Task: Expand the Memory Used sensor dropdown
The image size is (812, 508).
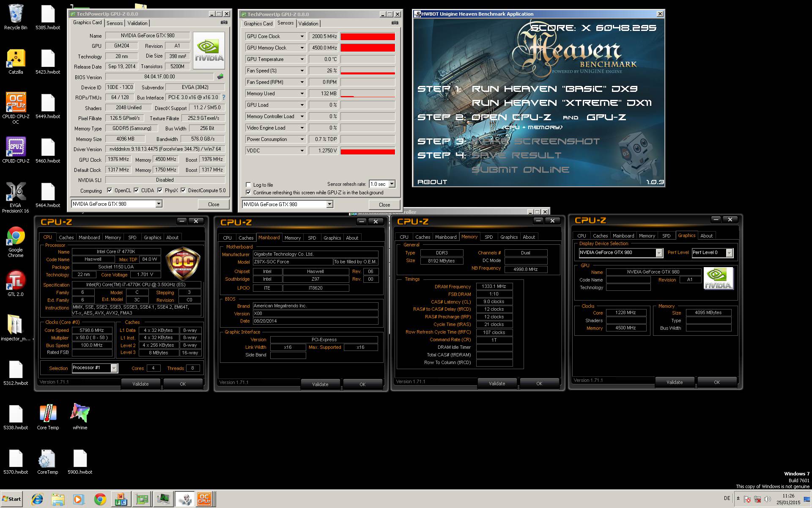Action: click(302, 94)
